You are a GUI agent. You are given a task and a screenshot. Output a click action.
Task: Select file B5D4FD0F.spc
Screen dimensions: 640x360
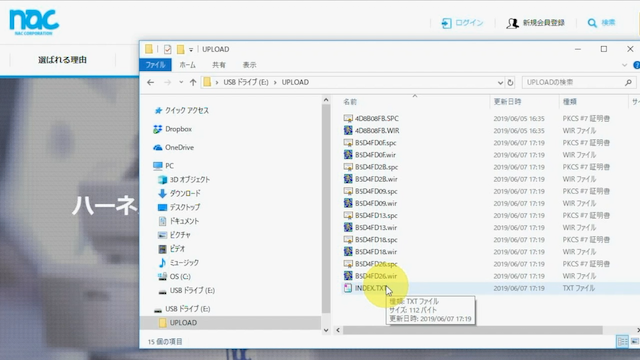tap(376, 143)
